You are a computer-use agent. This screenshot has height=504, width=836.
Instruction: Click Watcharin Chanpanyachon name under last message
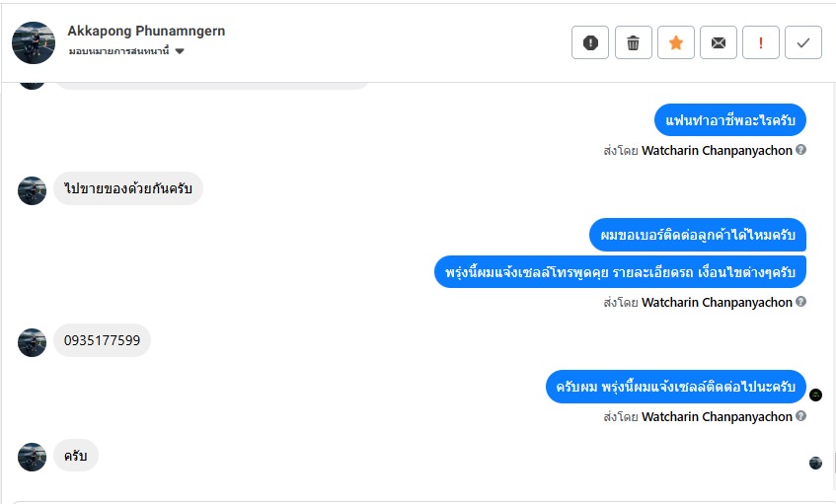coord(717,416)
